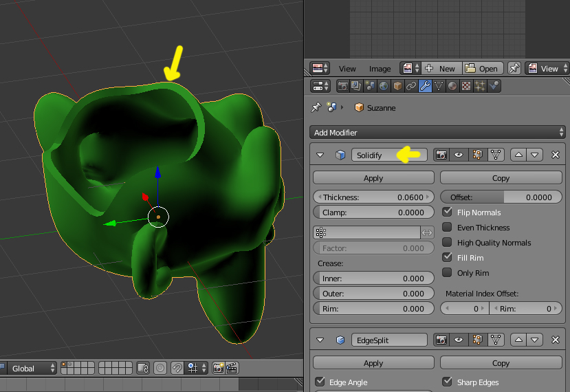570x392 pixels.
Task: Copy the EdgeSplit modifier
Action: (x=501, y=363)
